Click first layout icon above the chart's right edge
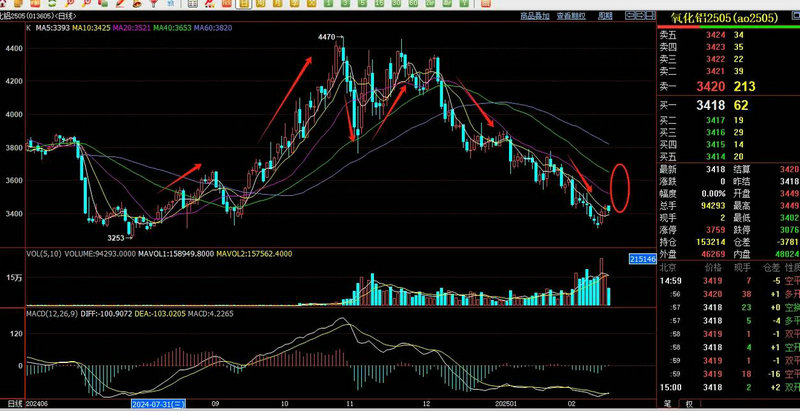The height and width of the screenshot is (411, 800). click(631, 17)
